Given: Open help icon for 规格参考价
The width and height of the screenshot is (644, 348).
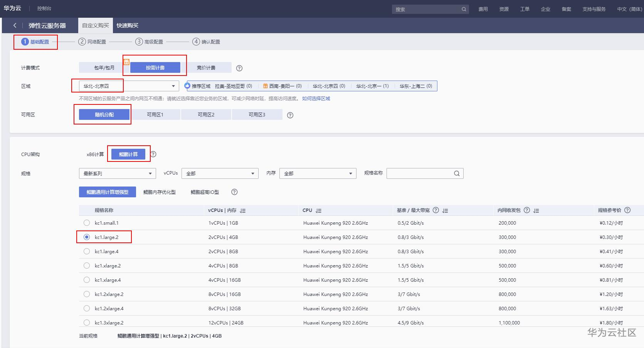Looking at the screenshot, I should 627,210.
